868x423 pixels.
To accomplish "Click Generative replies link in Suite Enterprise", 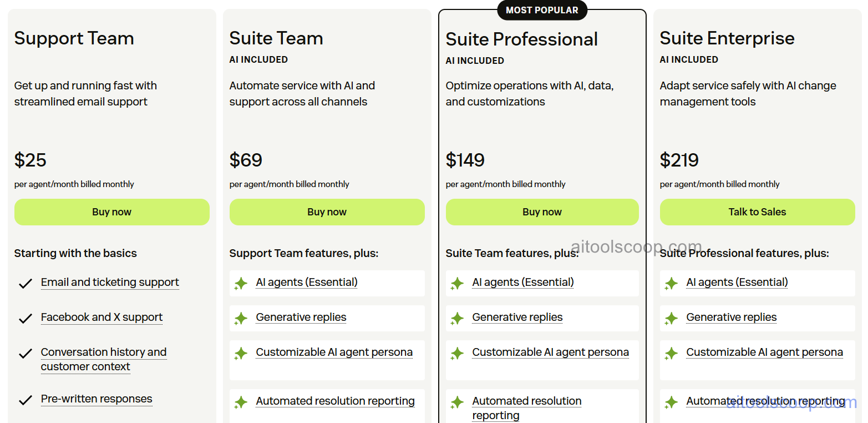I will click(732, 318).
